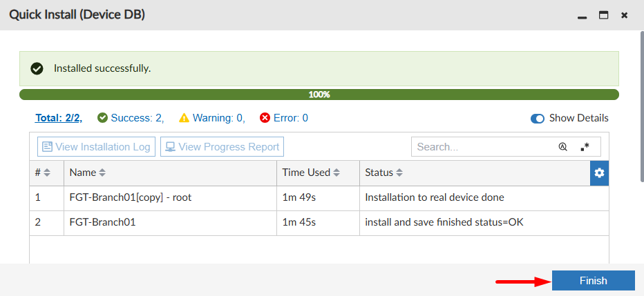Toggle case-sensitive search icon

tap(562, 147)
